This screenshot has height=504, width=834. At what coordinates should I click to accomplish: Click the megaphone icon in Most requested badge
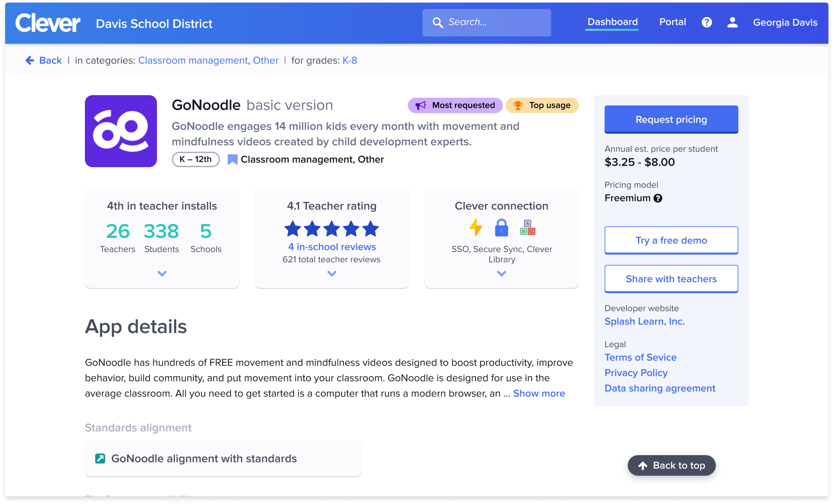point(421,105)
